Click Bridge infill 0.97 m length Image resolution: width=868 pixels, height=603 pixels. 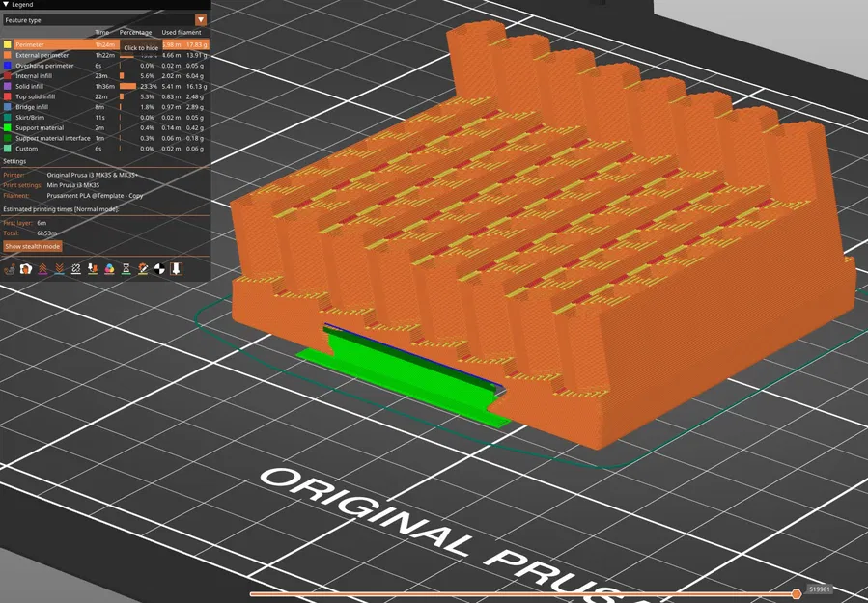(x=171, y=107)
